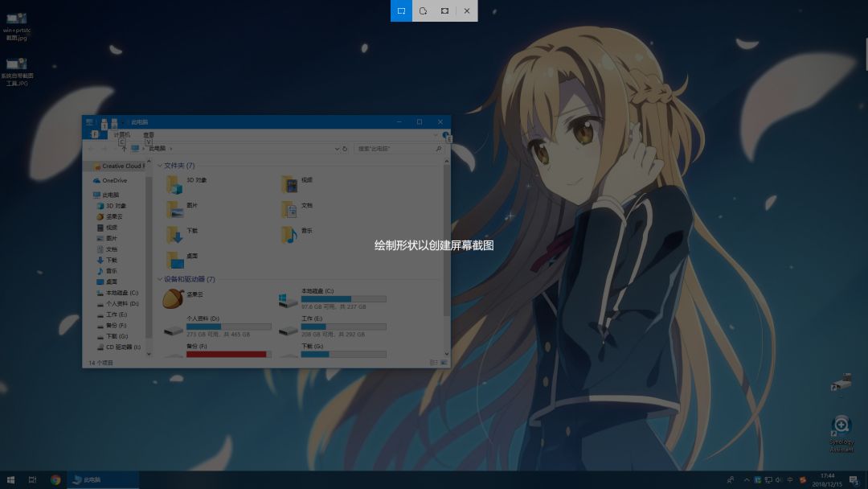Launch Chrome from the taskbar

coord(55,479)
